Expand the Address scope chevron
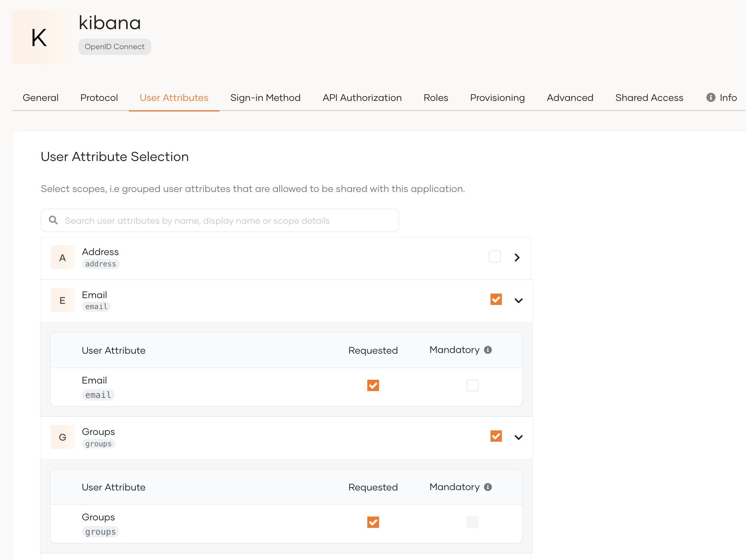Screen dimensions: 746x560 [x=517, y=257]
